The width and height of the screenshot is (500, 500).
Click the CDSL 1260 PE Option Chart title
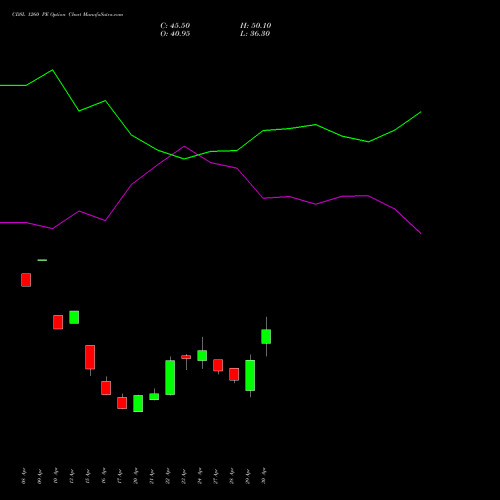tap(67, 15)
